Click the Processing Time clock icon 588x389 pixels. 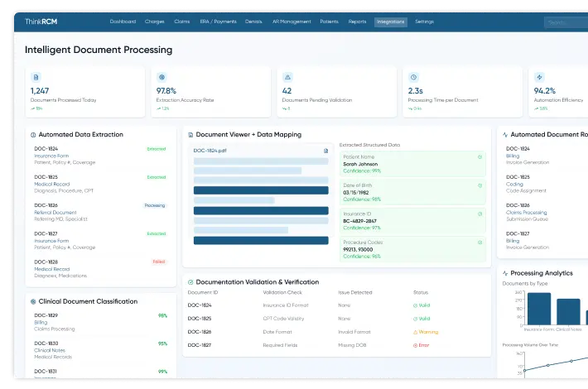pos(413,77)
